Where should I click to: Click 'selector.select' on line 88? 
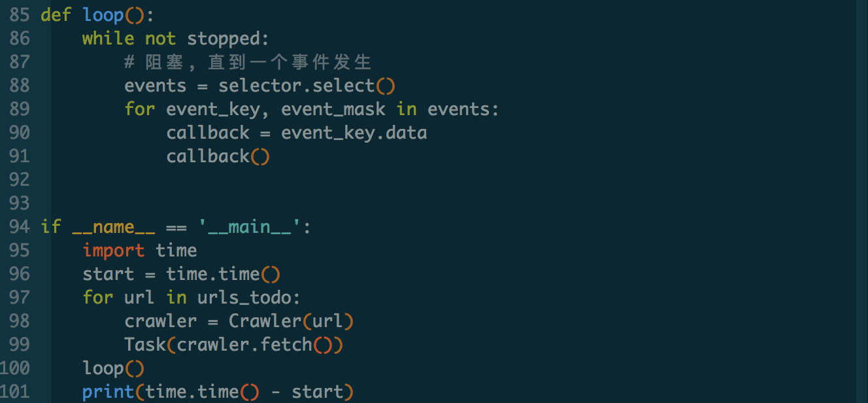tap(297, 86)
